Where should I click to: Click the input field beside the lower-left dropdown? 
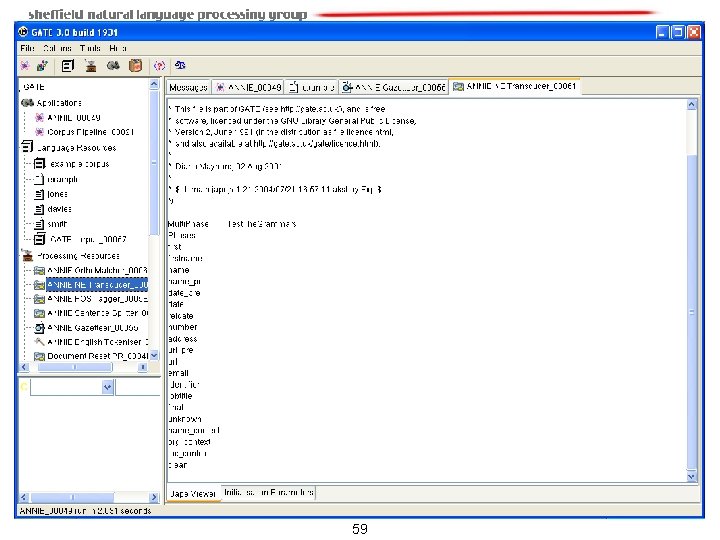coord(138,388)
